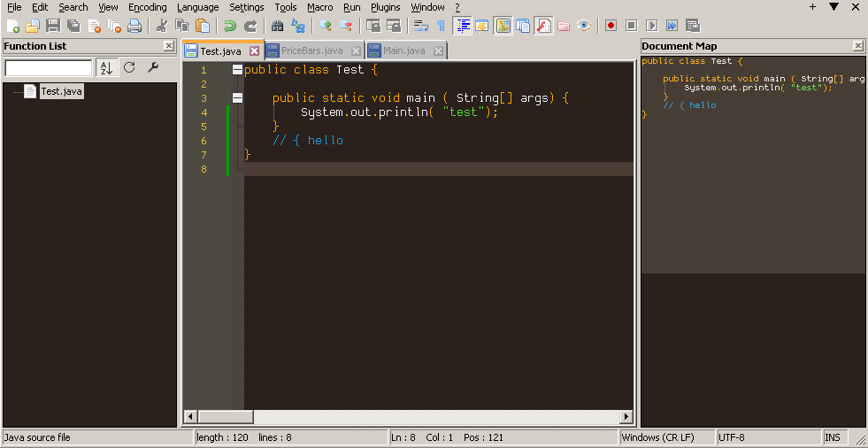Click the Print toolbar icon
Image resolution: width=868 pixels, height=448 pixels.
134,26
